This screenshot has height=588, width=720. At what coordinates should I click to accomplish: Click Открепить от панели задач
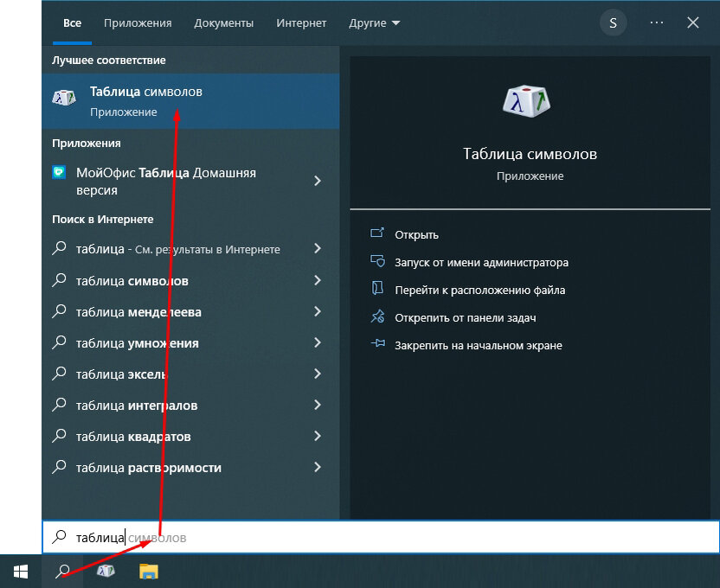[466, 318]
